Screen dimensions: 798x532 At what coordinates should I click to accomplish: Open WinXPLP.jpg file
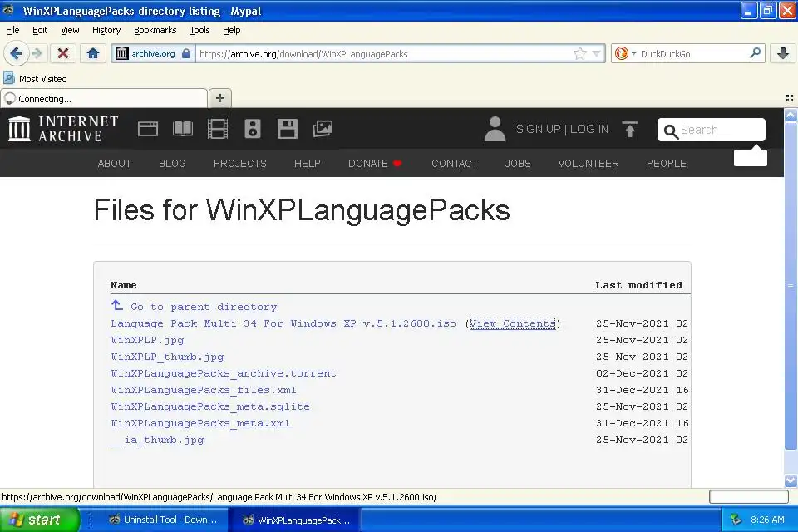pos(148,340)
